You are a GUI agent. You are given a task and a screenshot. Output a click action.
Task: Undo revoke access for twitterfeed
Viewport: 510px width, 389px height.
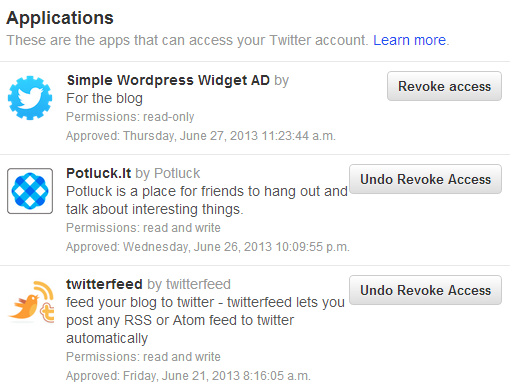(x=425, y=290)
